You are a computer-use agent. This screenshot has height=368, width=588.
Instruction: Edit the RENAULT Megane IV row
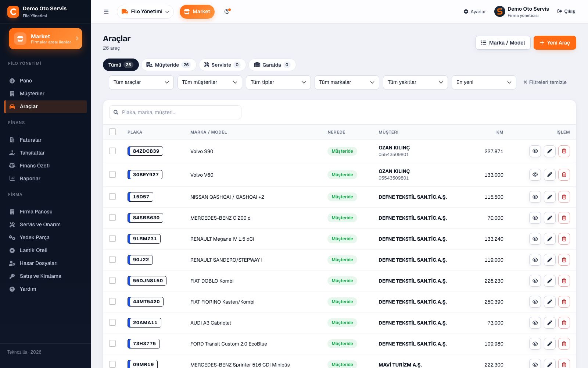click(x=549, y=239)
